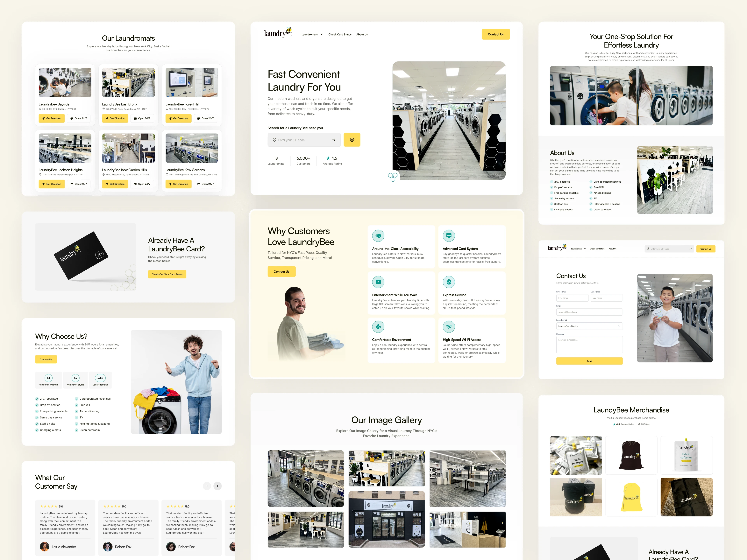The image size is (747, 560).
Task: Click Square footage 6250 badge
Action: coord(100,378)
